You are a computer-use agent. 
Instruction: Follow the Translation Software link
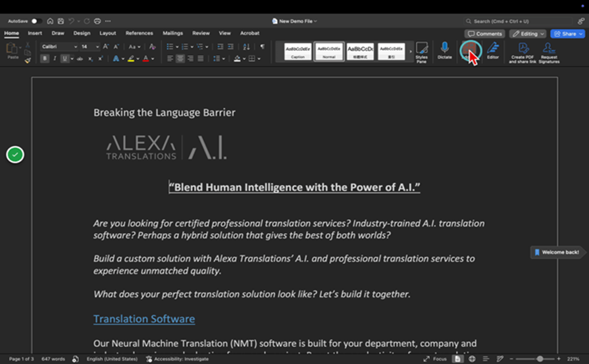[144, 319]
